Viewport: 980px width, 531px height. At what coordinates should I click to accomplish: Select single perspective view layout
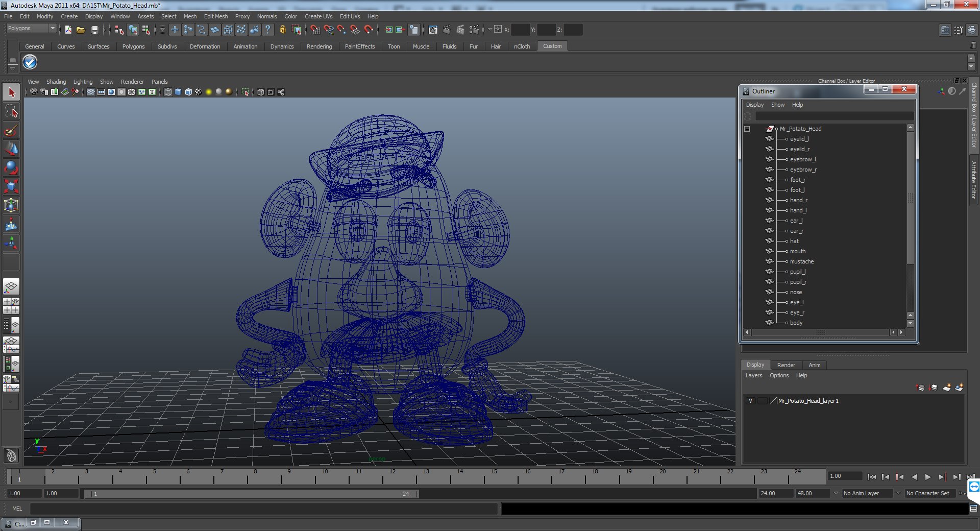(x=11, y=286)
